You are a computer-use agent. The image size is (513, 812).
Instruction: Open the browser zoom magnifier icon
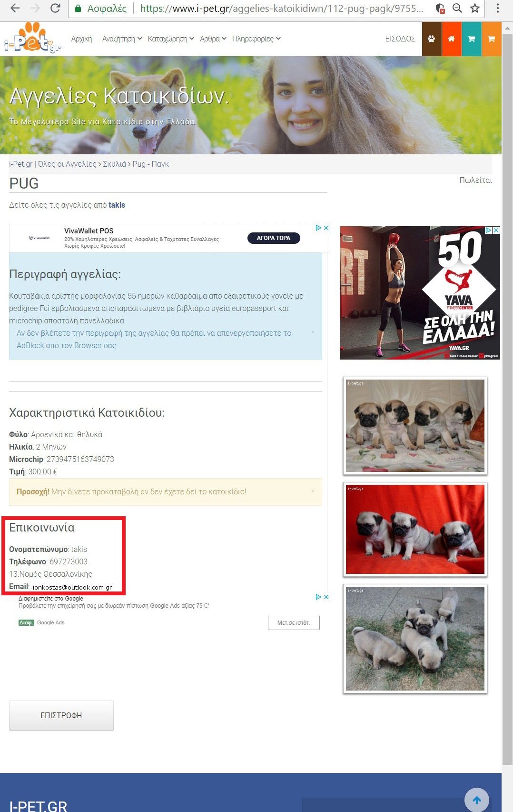[457, 8]
